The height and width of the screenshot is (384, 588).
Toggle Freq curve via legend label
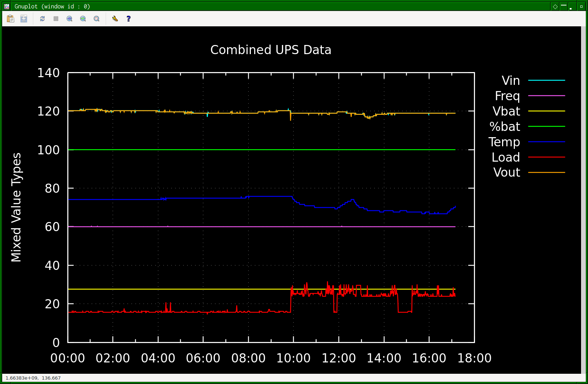pyautogui.click(x=507, y=96)
